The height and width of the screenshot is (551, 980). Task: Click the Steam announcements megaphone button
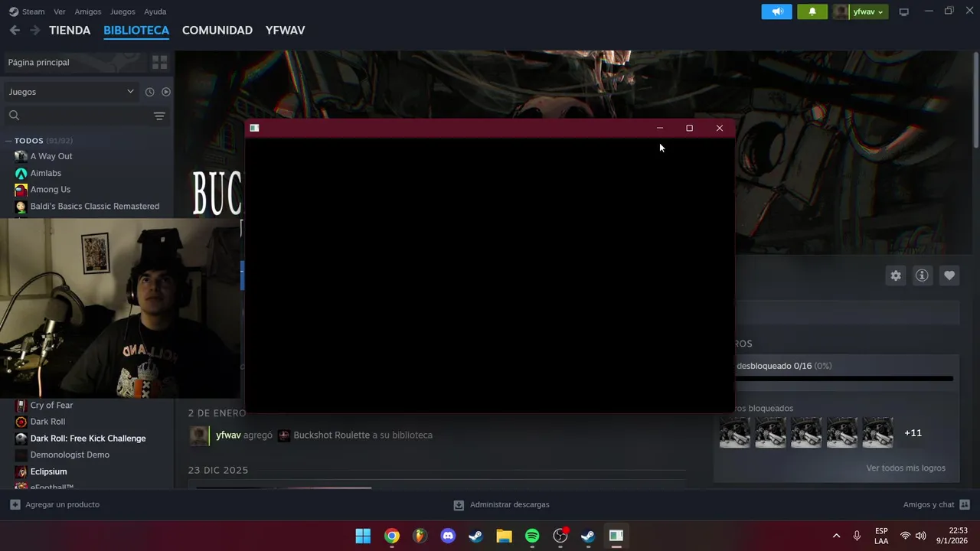click(776, 11)
